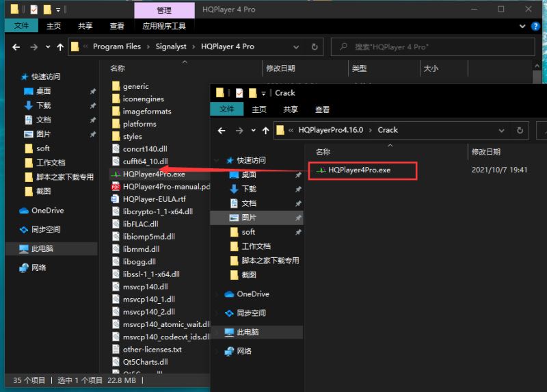Open 文件 menu in the Crack window
The width and height of the screenshot is (547, 392).
[x=227, y=109]
